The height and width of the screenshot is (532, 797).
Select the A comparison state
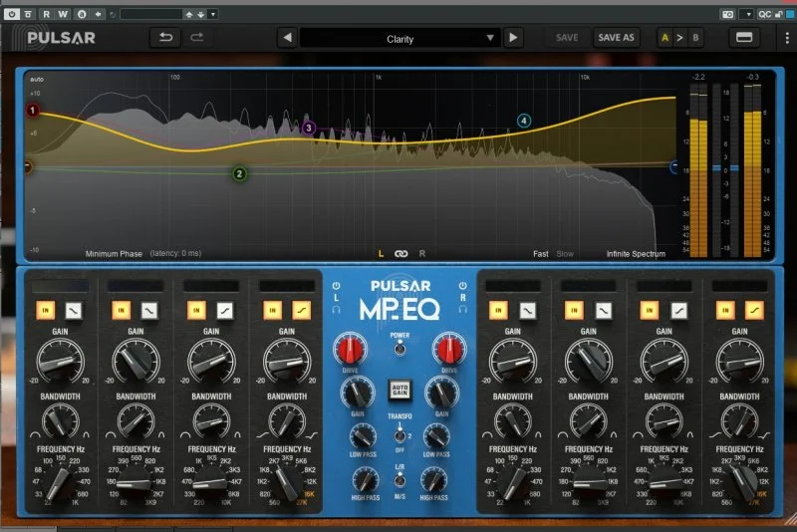pos(664,38)
